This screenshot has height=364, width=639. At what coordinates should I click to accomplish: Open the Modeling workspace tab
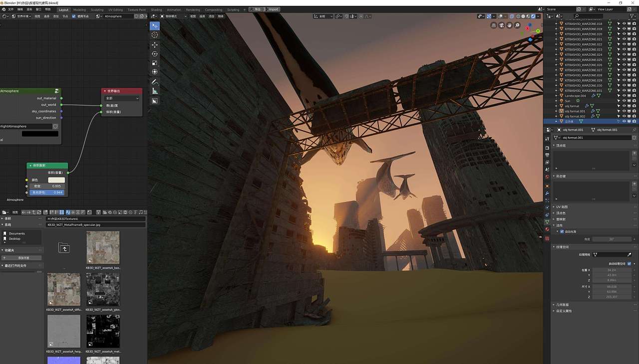[79, 9]
